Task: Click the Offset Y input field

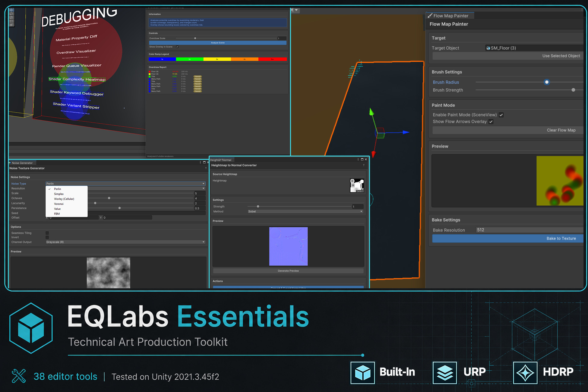Action: tap(127, 218)
